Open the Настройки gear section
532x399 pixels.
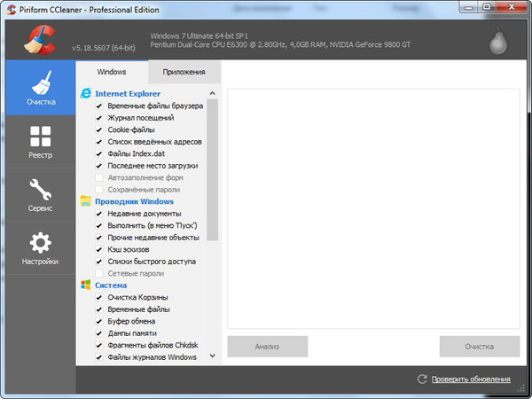40,248
